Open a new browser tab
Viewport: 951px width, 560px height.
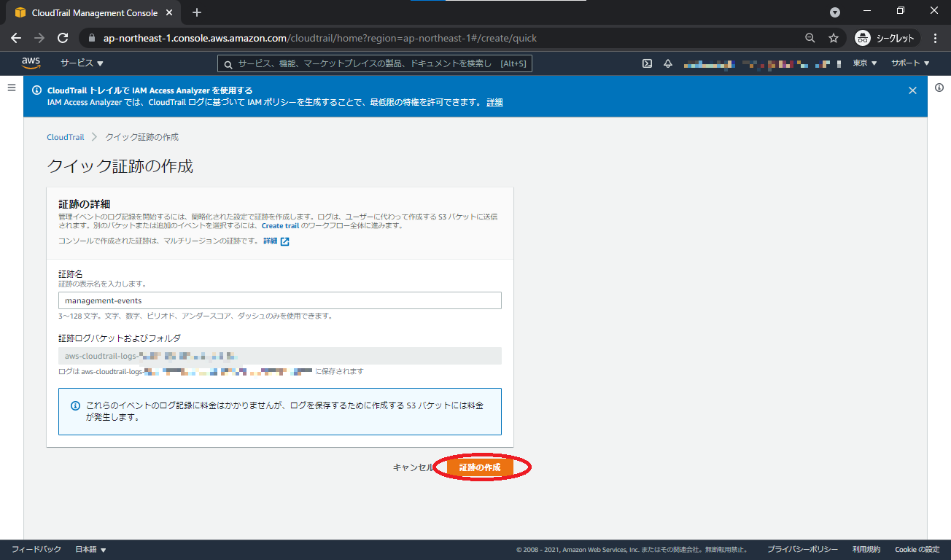pos(197,12)
